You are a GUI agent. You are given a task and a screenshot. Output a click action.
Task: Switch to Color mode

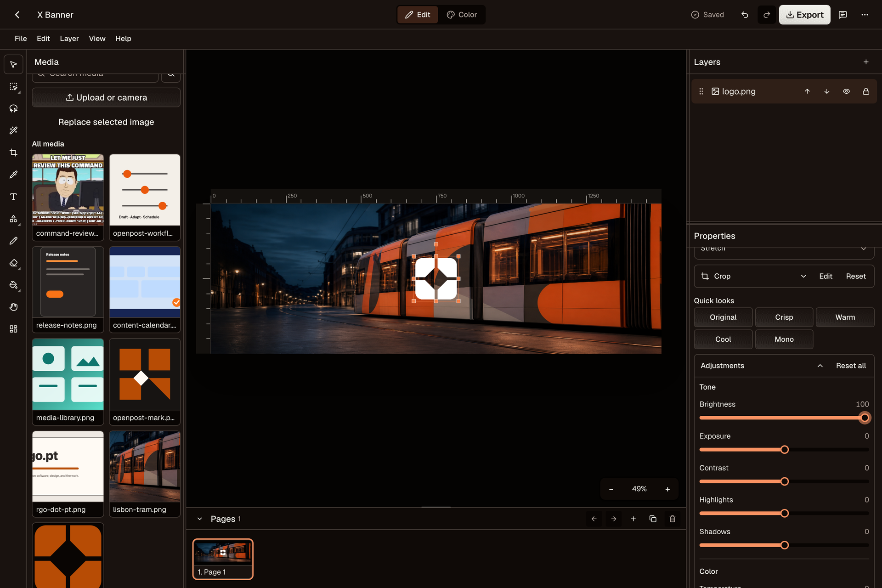462,15
